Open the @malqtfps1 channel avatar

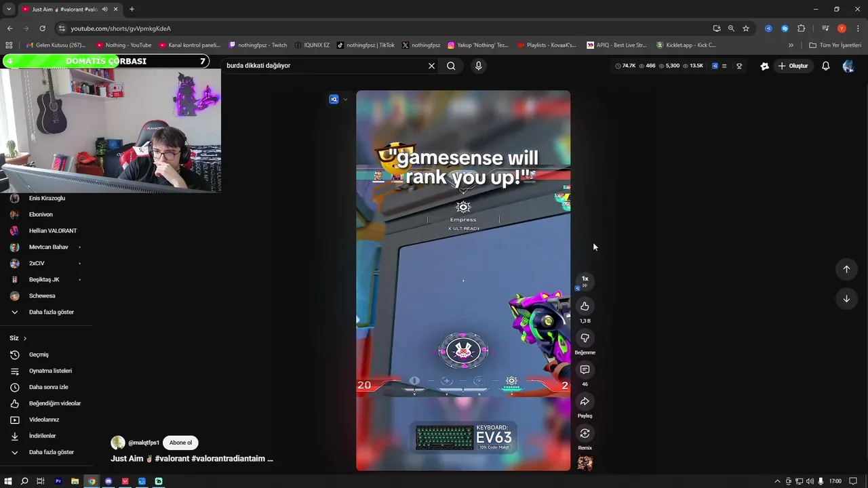(118, 443)
